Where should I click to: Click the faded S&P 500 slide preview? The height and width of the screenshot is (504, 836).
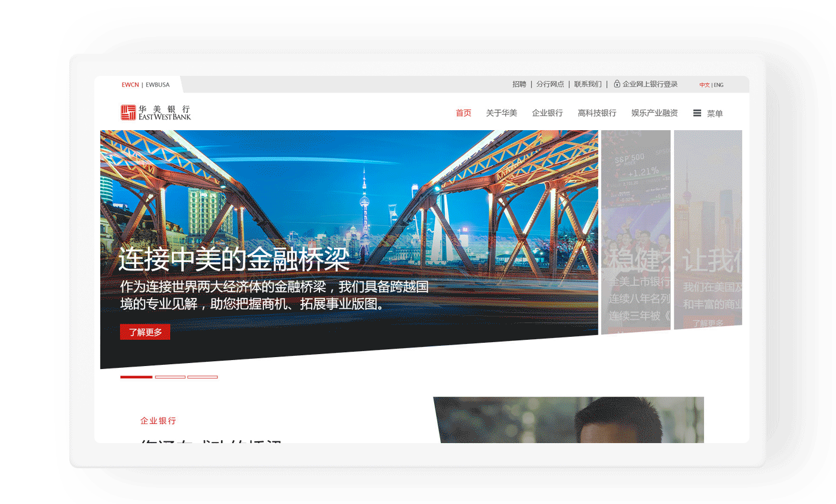click(635, 232)
